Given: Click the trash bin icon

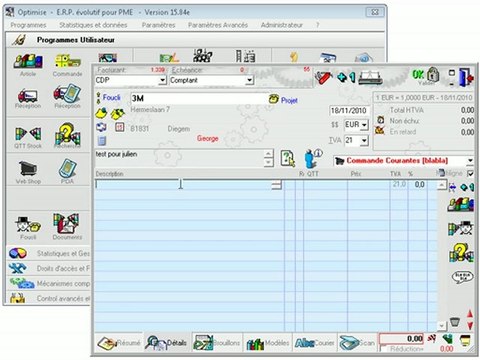Looking at the screenshot, I should click(455, 322).
